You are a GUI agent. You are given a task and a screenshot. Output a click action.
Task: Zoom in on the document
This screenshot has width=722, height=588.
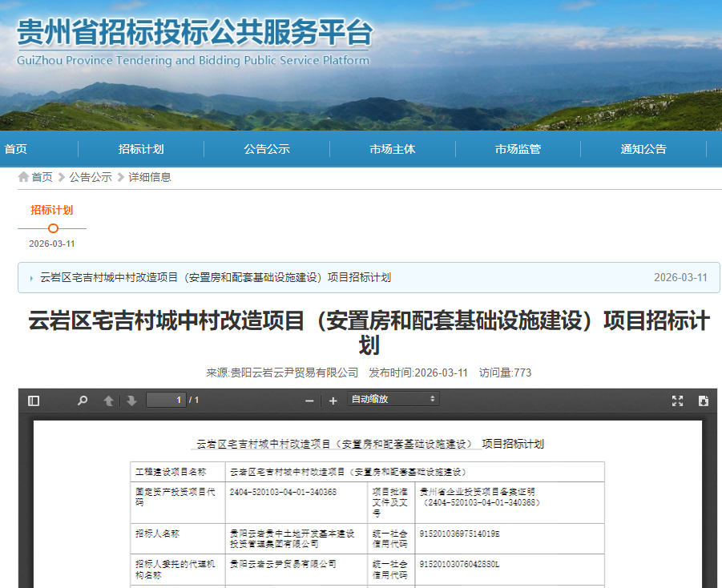(333, 401)
